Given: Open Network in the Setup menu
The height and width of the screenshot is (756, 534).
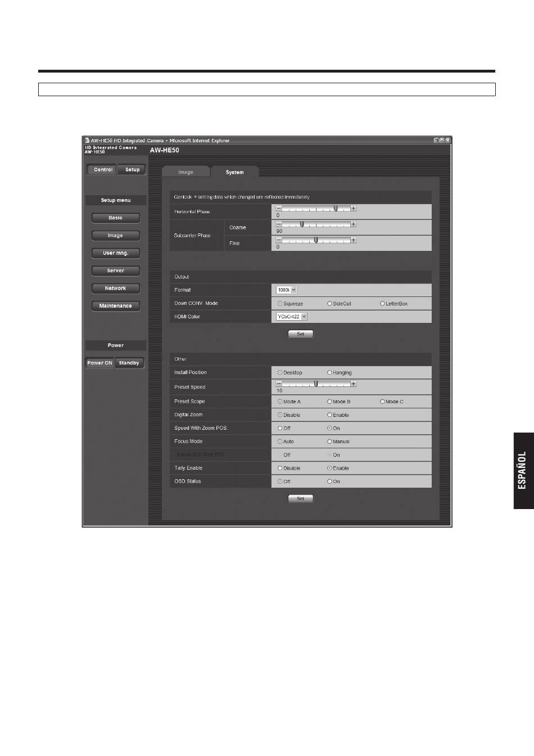Looking at the screenshot, I should (116, 288).
